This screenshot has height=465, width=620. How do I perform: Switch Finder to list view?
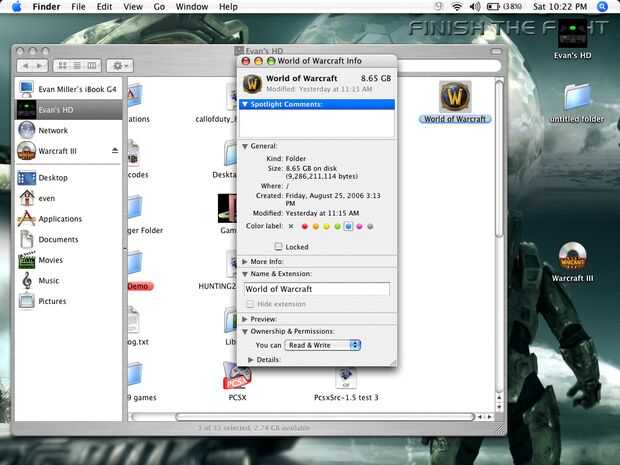[77, 66]
